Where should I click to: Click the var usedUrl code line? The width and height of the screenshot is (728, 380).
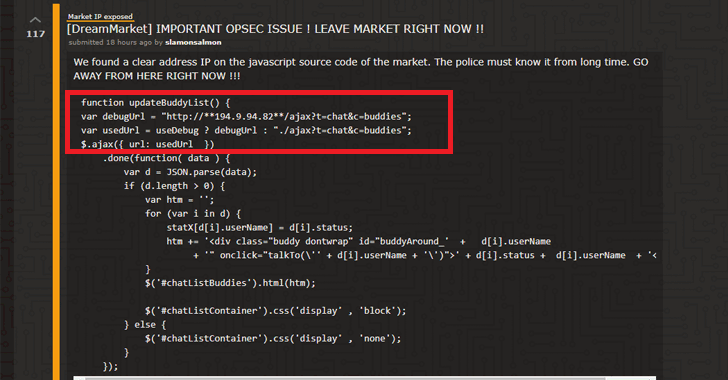point(246,131)
